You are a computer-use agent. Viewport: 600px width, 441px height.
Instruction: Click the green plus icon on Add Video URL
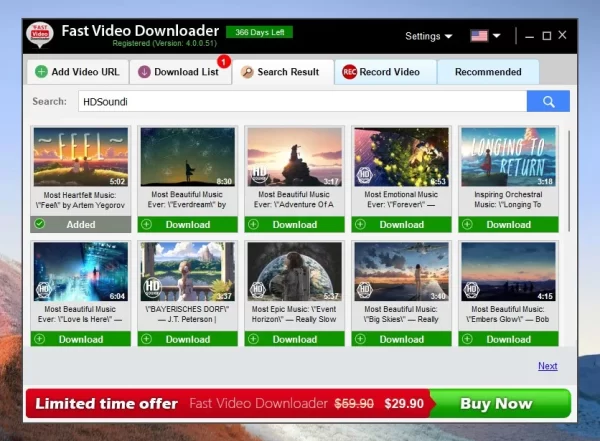(41, 72)
